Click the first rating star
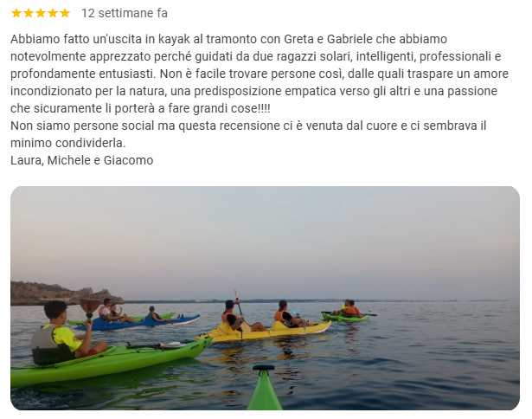This screenshot has height=419, width=532. (x=16, y=13)
